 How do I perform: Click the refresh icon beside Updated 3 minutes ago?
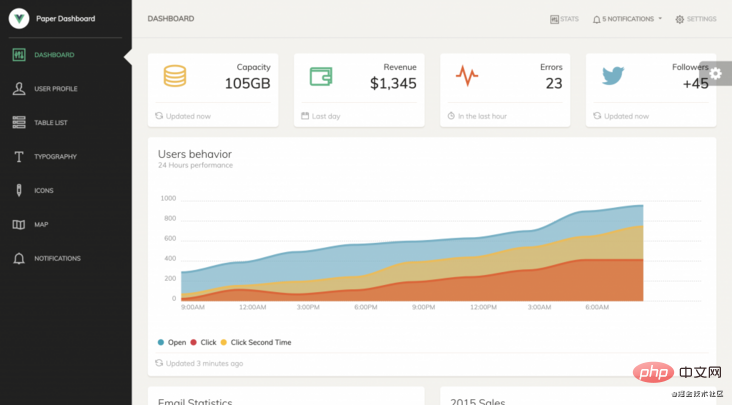click(159, 363)
